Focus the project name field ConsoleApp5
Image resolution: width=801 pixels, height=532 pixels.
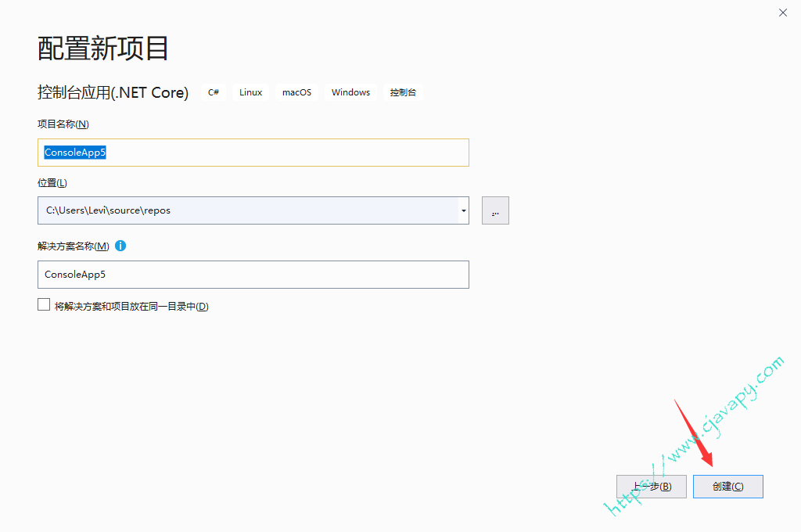tap(253, 153)
